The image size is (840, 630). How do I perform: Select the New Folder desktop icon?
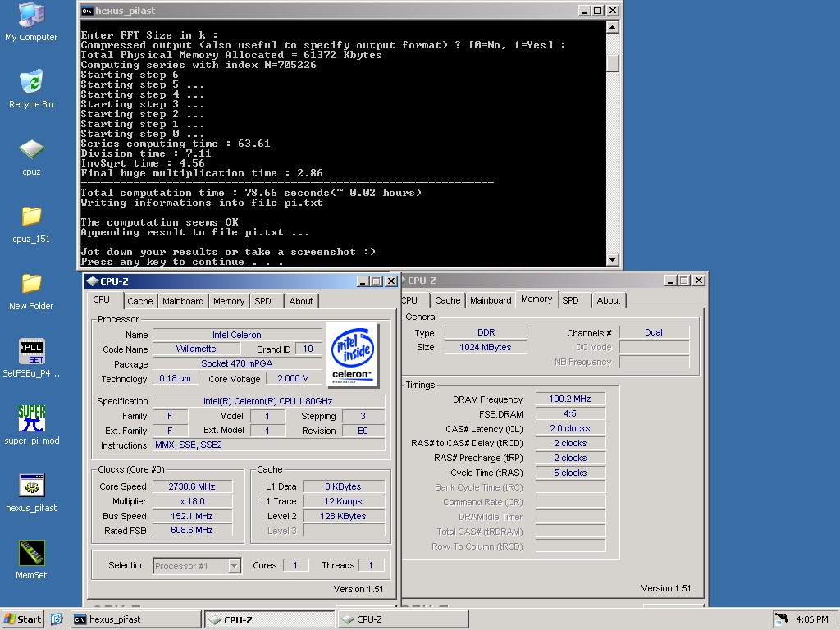coord(31,292)
